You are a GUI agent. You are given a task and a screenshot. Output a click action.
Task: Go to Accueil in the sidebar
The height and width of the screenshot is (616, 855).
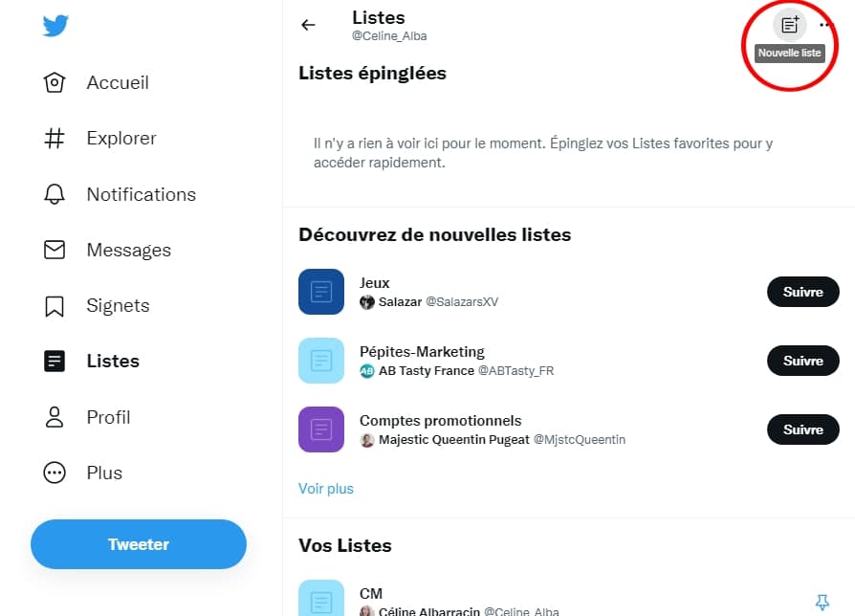click(x=117, y=82)
